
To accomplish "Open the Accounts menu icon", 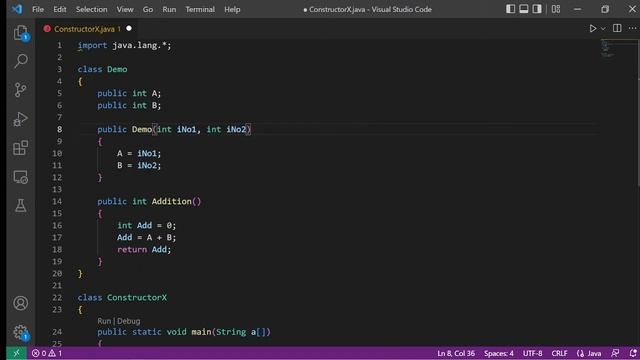I will tap(20, 303).
